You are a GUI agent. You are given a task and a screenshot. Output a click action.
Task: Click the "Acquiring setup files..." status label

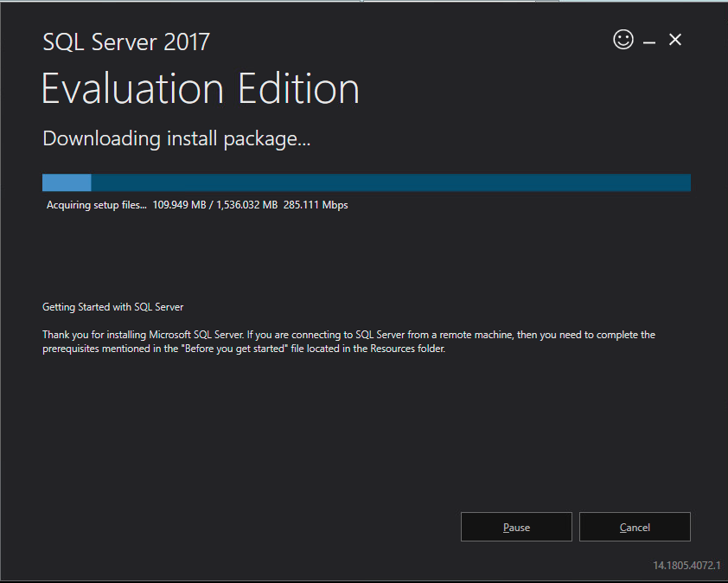(97, 205)
